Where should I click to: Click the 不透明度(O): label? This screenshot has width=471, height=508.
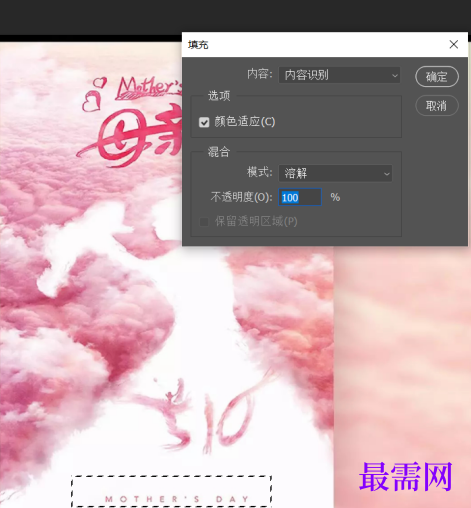(242, 197)
